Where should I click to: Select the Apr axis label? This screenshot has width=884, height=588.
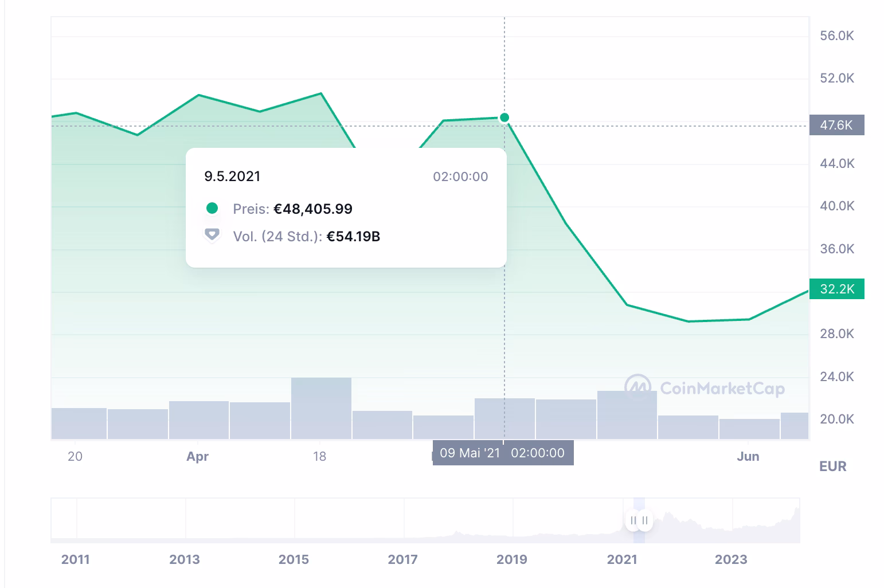point(197,456)
